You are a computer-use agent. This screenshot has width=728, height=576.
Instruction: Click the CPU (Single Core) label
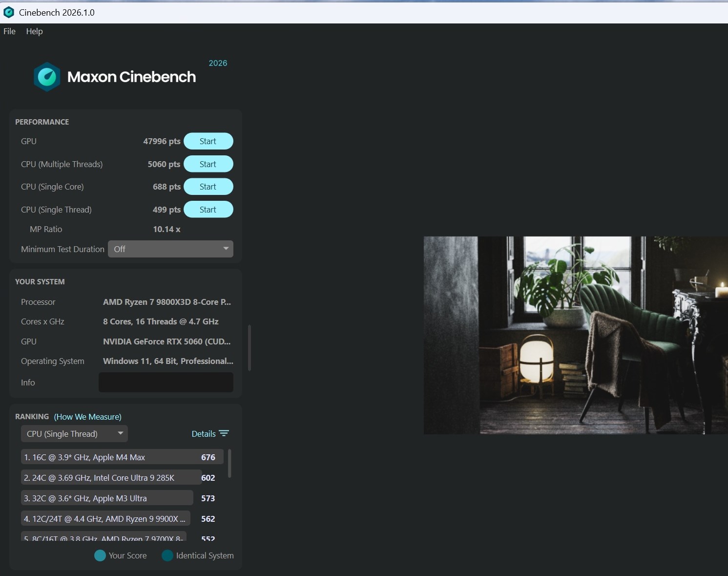[x=52, y=187]
